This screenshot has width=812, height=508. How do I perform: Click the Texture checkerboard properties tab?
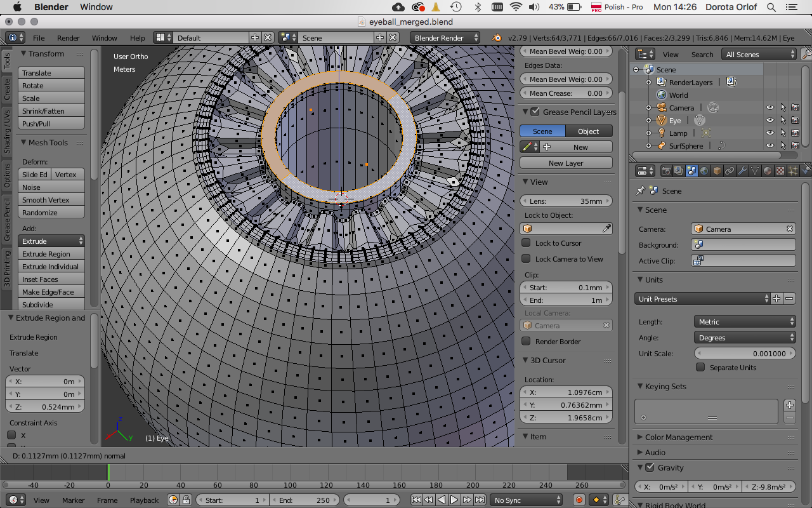[780, 171]
